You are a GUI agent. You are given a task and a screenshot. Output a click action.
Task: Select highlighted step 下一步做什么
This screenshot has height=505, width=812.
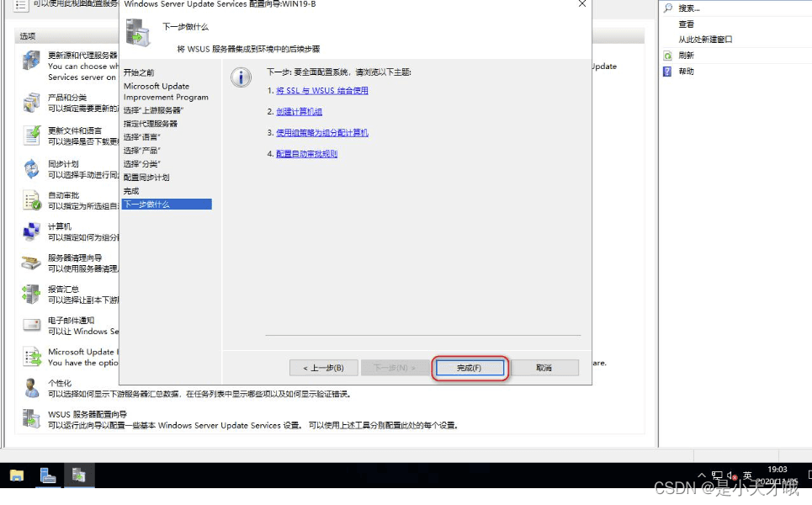[x=167, y=205]
